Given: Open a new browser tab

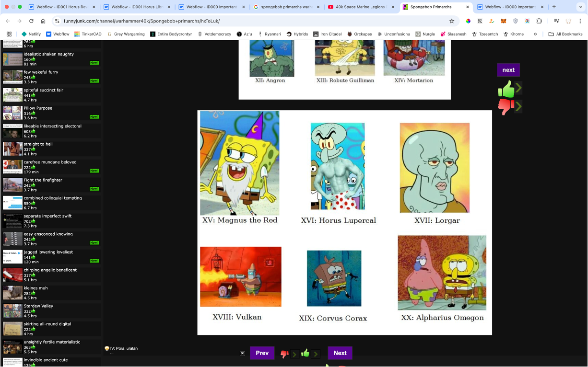Looking at the screenshot, I should point(554,7).
